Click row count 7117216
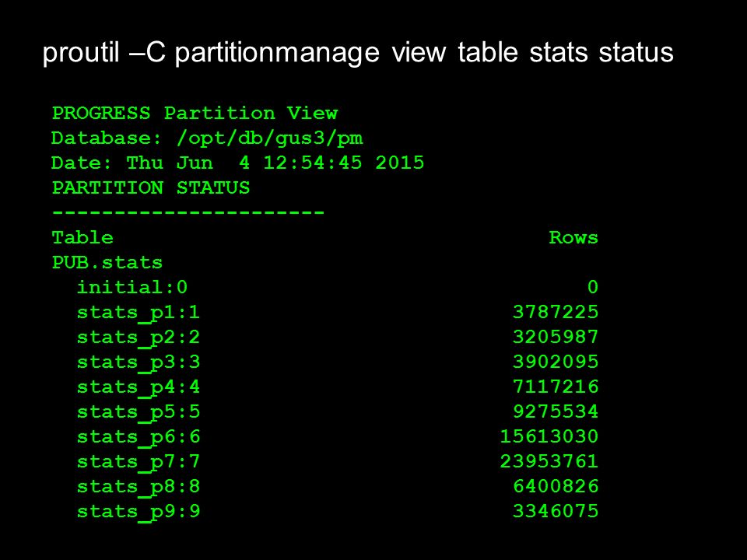This screenshot has width=747, height=560. click(x=556, y=387)
